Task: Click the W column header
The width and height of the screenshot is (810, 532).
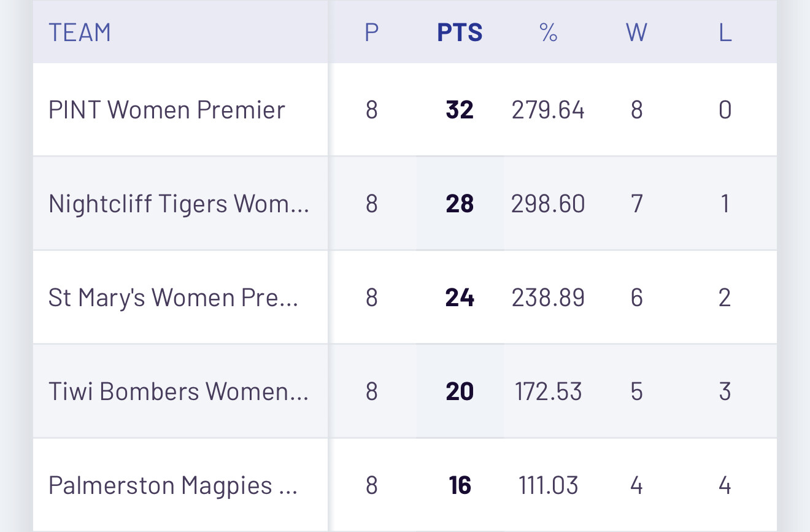Action: [636, 33]
